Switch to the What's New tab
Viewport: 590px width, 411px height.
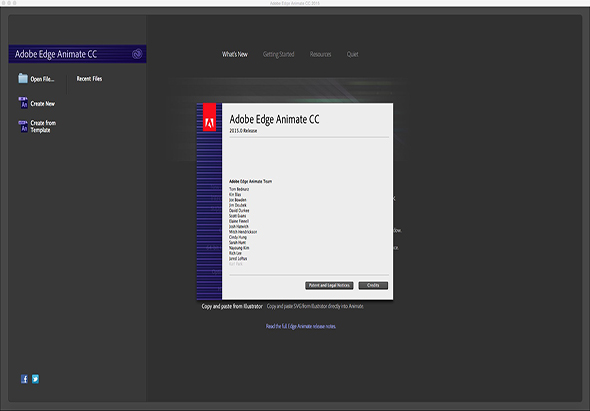click(x=235, y=54)
